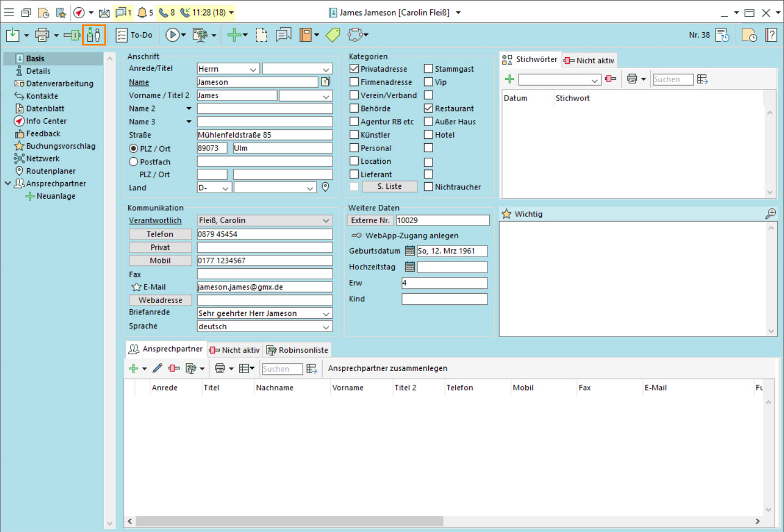Switch to the Robinsonliste tab
Screen dimensions: 784x532
pyautogui.click(x=298, y=350)
